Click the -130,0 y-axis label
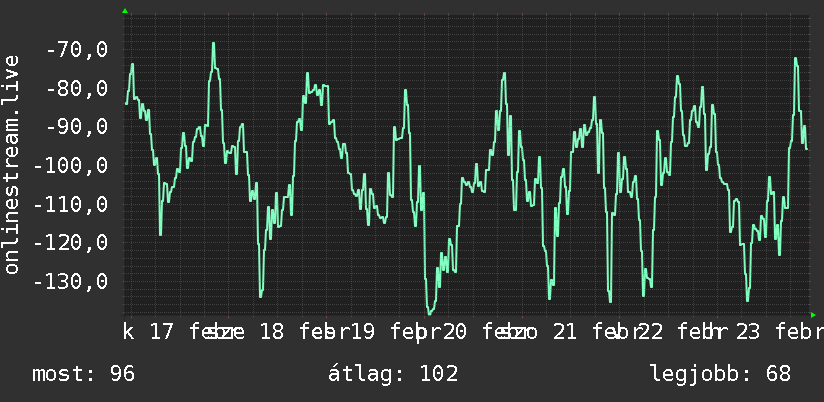824x402 pixels. [71, 281]
